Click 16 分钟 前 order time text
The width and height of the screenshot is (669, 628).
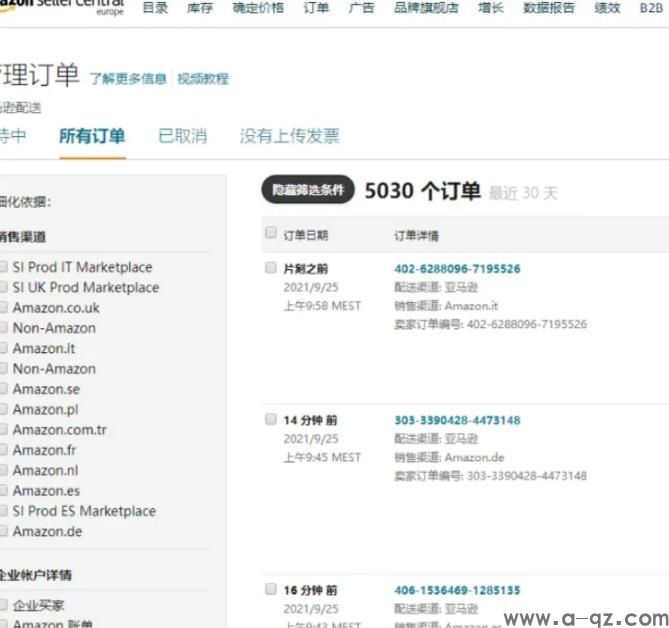[310, 590]
